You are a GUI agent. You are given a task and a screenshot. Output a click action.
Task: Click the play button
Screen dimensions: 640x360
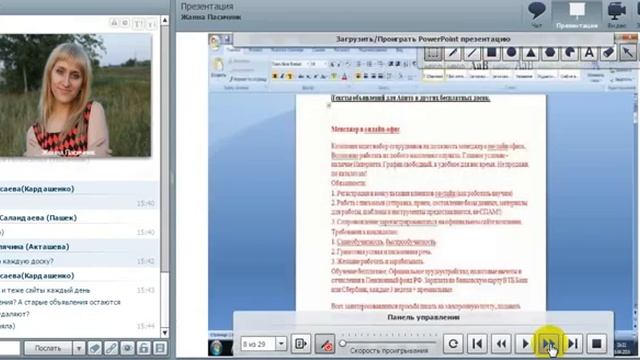coord(525,344)
